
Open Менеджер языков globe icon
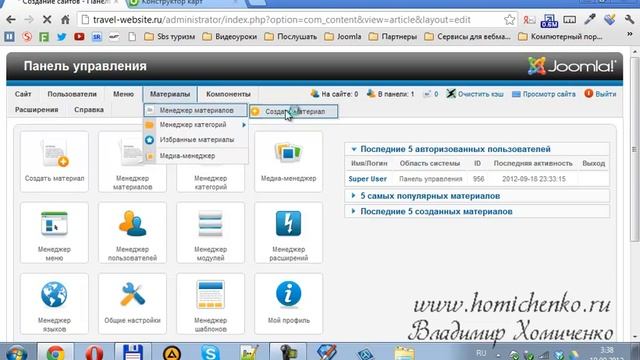coord(54,304)
